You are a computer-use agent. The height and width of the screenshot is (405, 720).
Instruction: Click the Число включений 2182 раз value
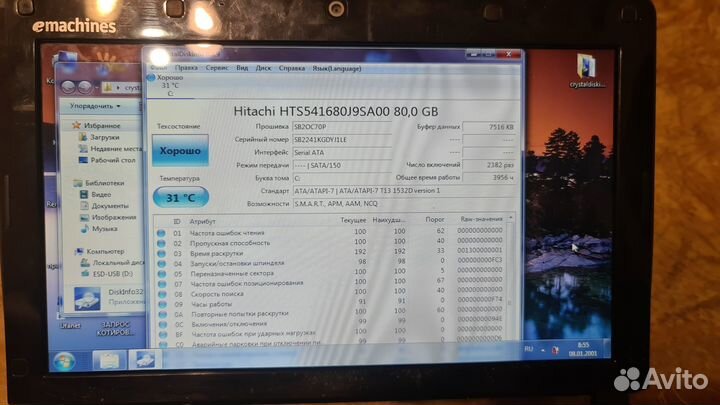[x=489, y=165]
